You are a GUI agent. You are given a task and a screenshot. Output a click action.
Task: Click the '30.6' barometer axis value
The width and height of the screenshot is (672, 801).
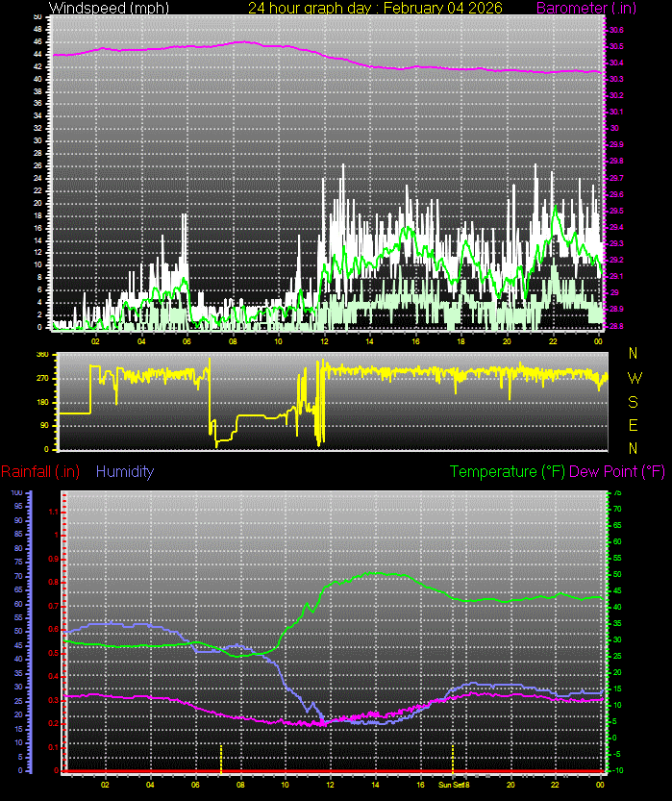[617, 30]
